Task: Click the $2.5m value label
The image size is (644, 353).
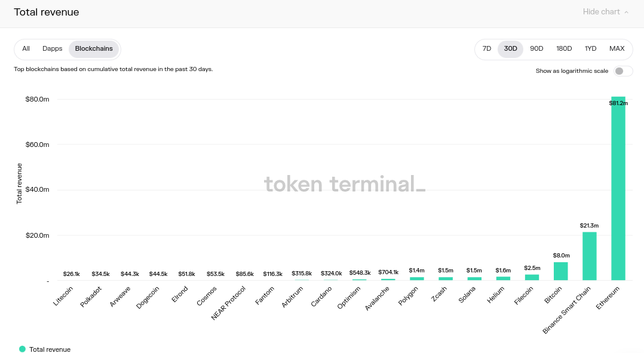Action: [x=532, y=268]
